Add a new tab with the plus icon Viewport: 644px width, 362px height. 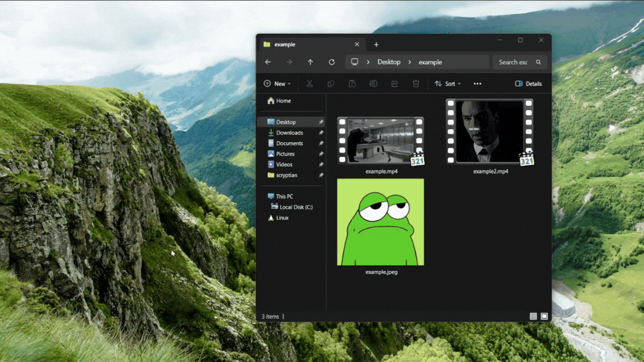tap(376, 45)
